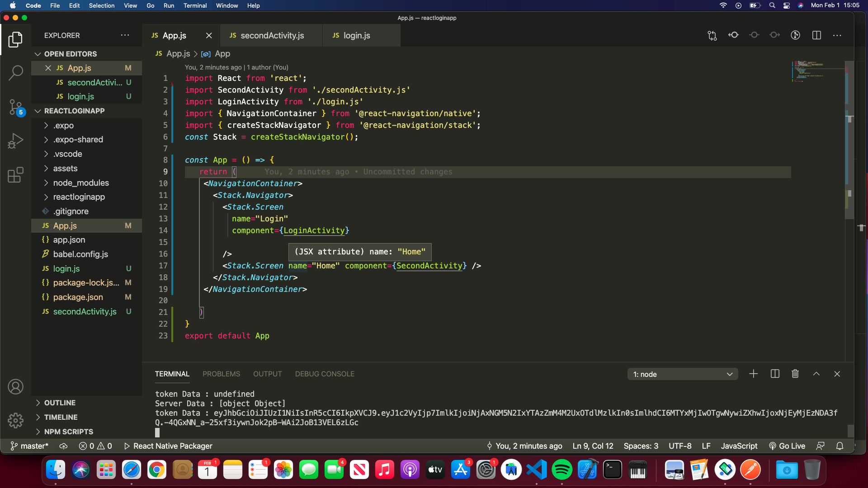Open Source Control view with 5 badge
This screenshot has height=488, width=868.
click(x=15, y=107)
